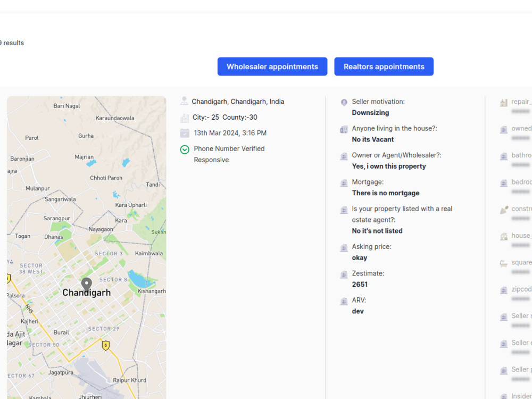
Task: Click the Zestimate value 2651
Action: pos(360,284)
